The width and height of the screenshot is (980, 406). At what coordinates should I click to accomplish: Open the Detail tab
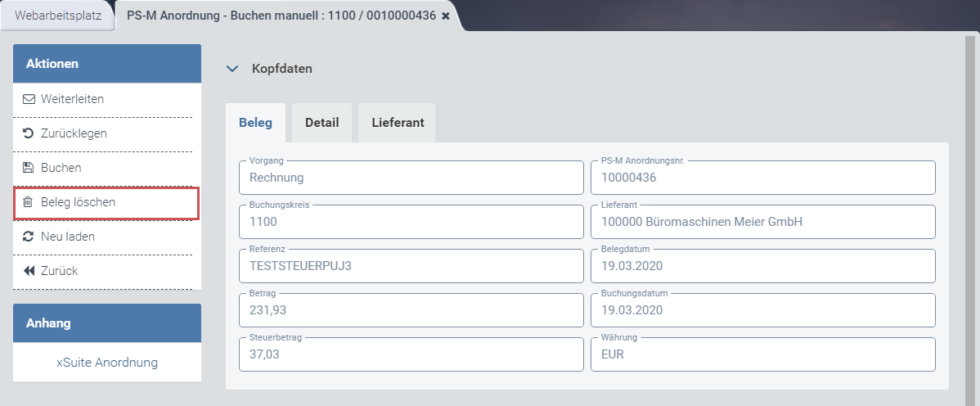click(x=321, y=123)
